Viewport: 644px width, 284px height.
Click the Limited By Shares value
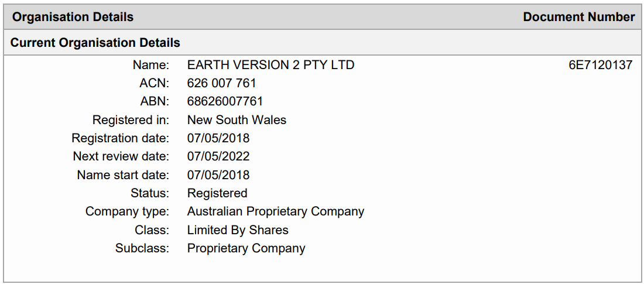click(238, 230)
